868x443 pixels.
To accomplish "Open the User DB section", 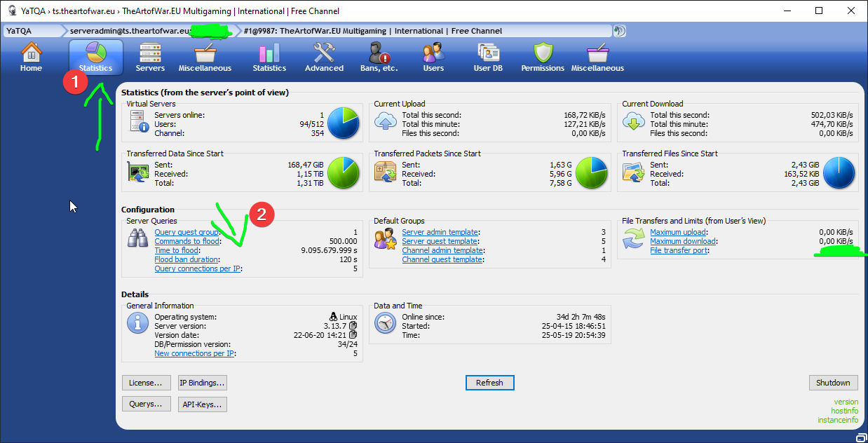I will (x=488, y=57).
